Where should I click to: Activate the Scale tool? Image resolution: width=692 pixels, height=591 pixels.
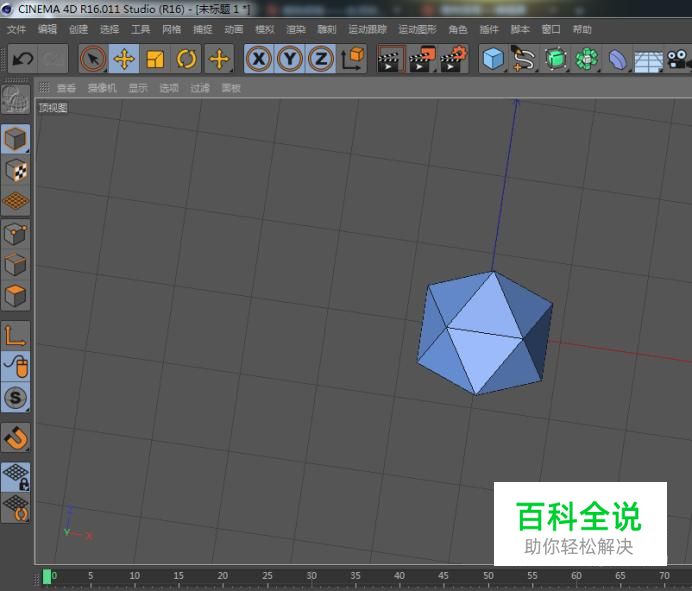155,59
